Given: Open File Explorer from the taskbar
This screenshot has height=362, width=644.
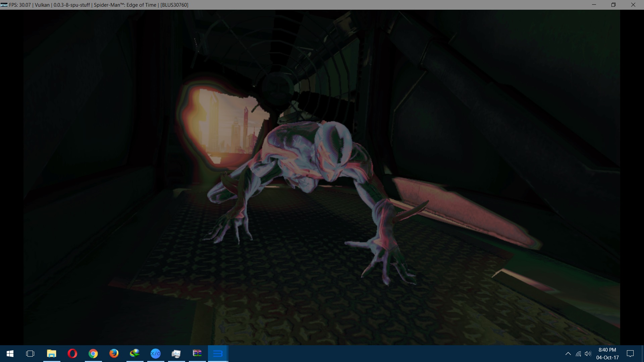Looking at the screenshot, I should pos(51,354).
